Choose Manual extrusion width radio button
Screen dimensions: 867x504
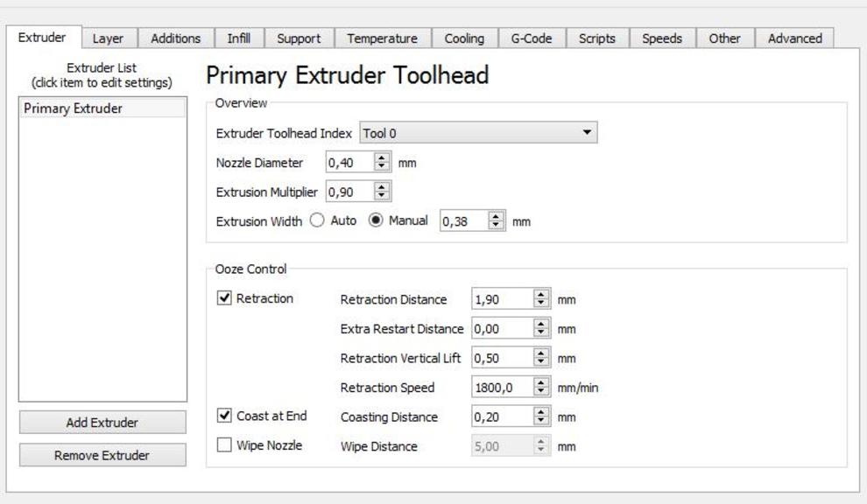[376, 221]
